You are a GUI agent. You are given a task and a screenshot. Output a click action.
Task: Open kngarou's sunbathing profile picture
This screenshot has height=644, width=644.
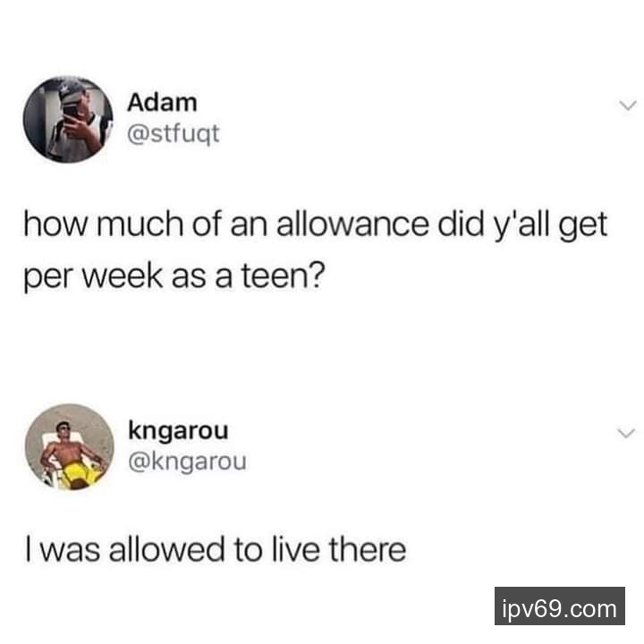point(70,447)
